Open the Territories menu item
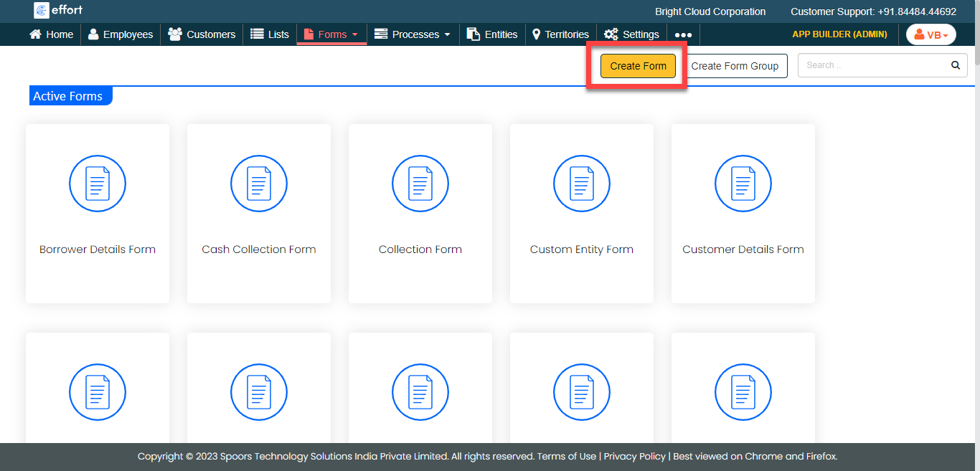The height and width of the screenshot is (471, 980). (560, 34)
